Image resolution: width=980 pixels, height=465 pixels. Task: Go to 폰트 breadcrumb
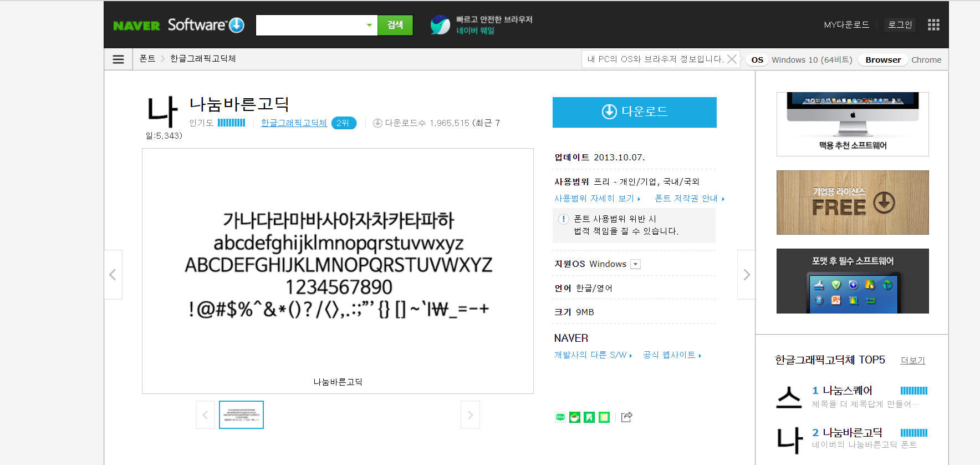(147, 58)
